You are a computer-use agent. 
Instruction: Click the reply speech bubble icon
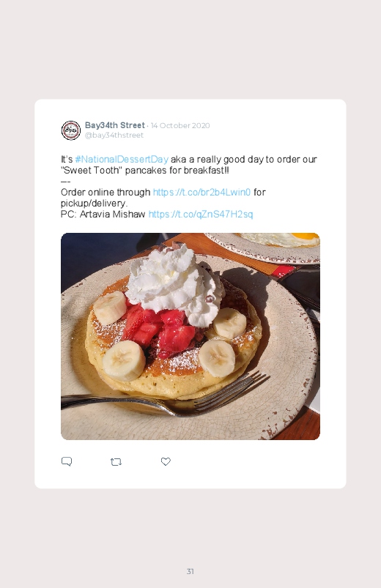[67, 461]
